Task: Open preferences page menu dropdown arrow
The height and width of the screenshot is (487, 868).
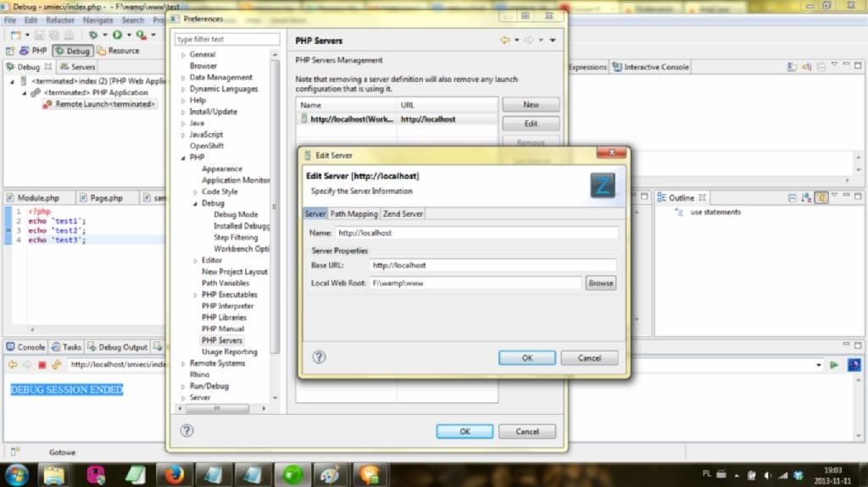Action: (553, 40)
